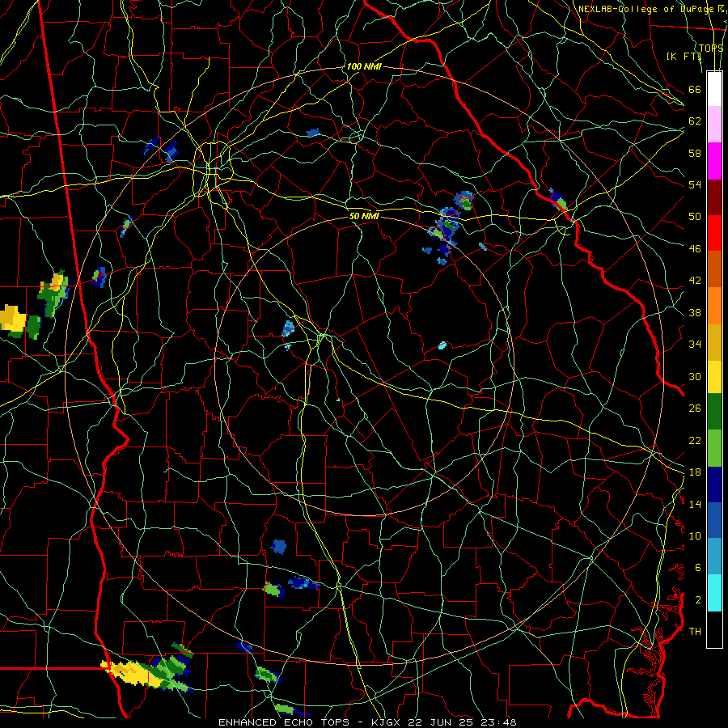Select the navy blue legend swatch
This screenshot has width=728, height=728.
(x=714, y=485)
